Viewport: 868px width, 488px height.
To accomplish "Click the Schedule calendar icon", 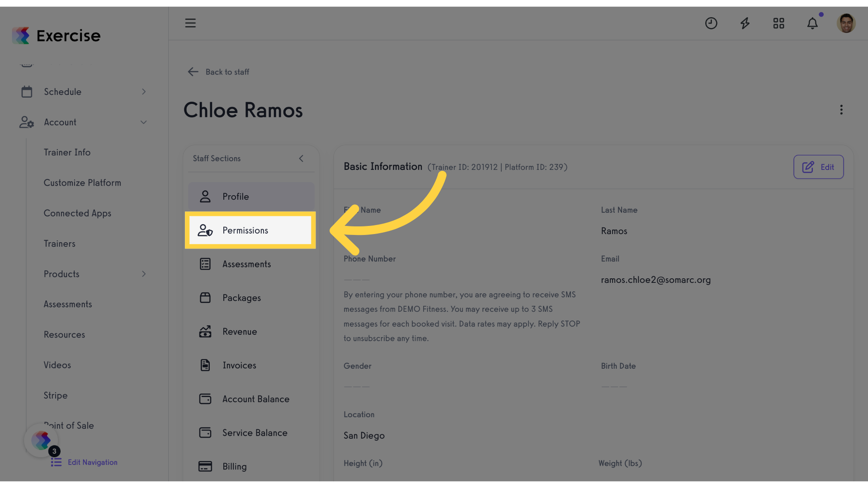I will coord(27,92).
